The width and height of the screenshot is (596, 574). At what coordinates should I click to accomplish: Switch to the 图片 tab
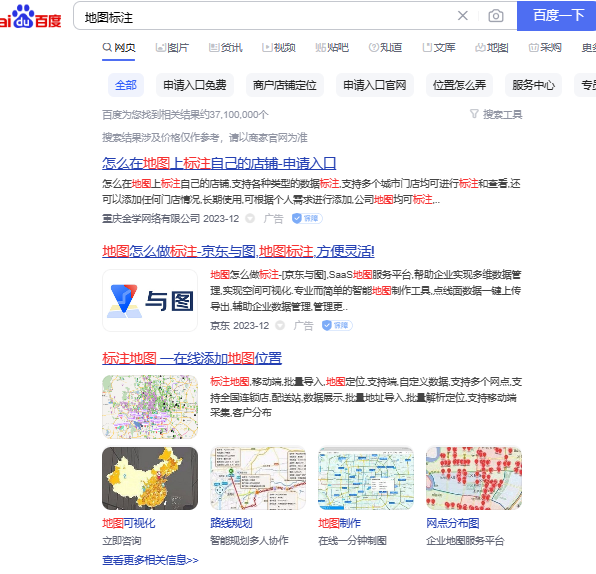click(172, 48)
